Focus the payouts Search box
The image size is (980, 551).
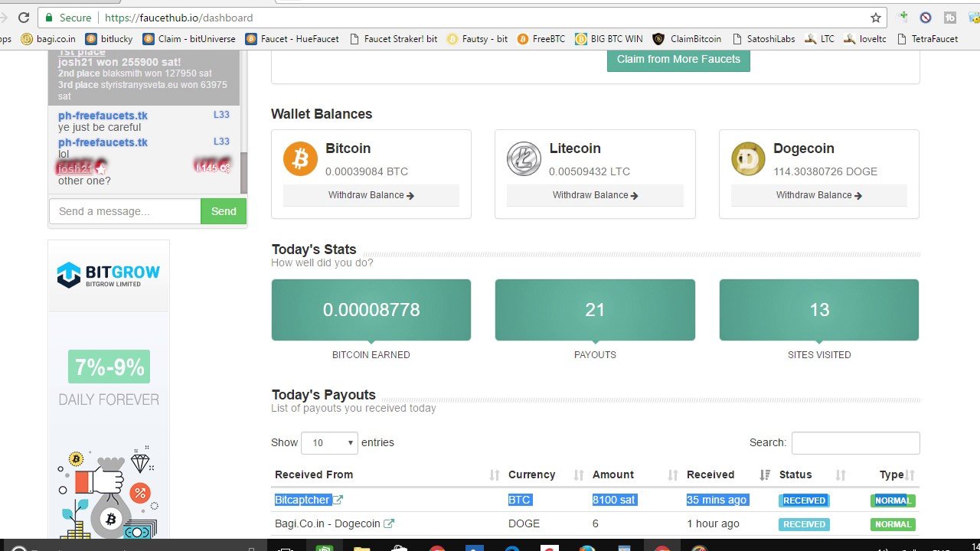[856, 443]
